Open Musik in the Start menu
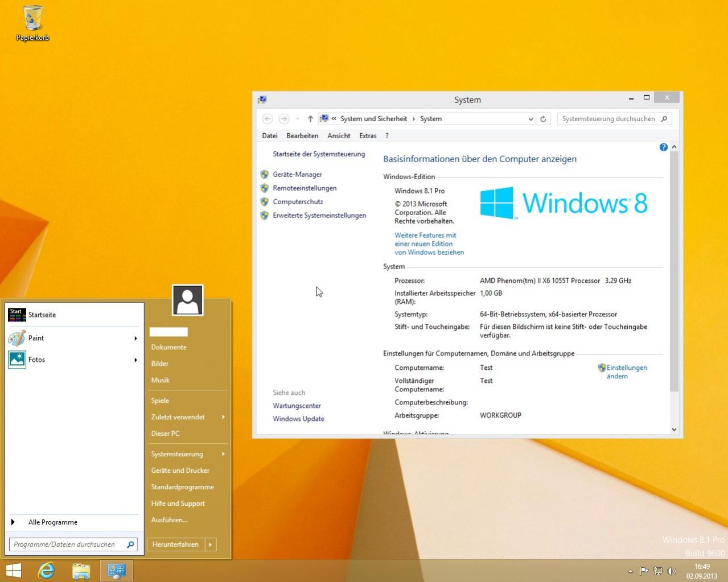 [160, 380]
